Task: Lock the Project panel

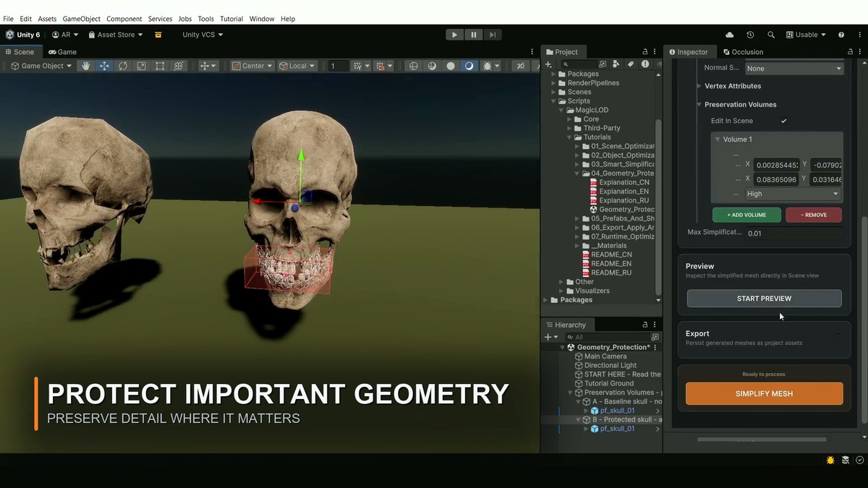Action: tap(645, 52)
